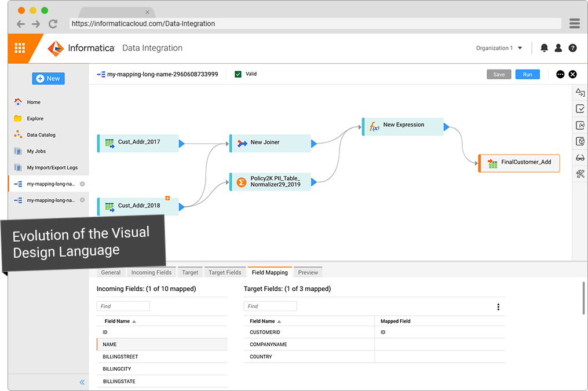Image resolution: width=588 pixels, height=391 pixels.
Task: Open the glasses preview icon in right toolbar
Action: pyautogui.click(x=580, y=158)
